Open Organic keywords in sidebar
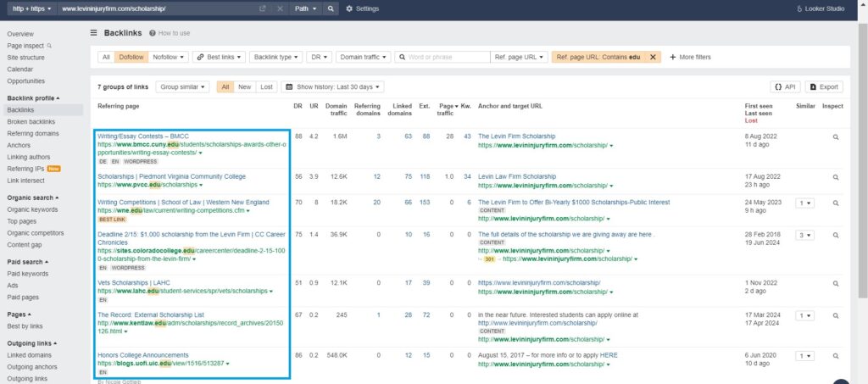Screen dimensions: 868x384 click(32, 209)
